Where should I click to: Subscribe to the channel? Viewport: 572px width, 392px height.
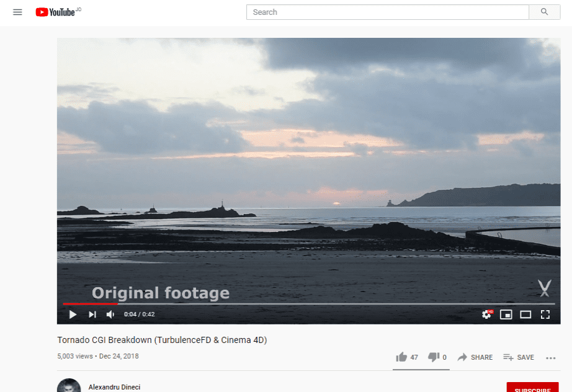tap(532, 387)
